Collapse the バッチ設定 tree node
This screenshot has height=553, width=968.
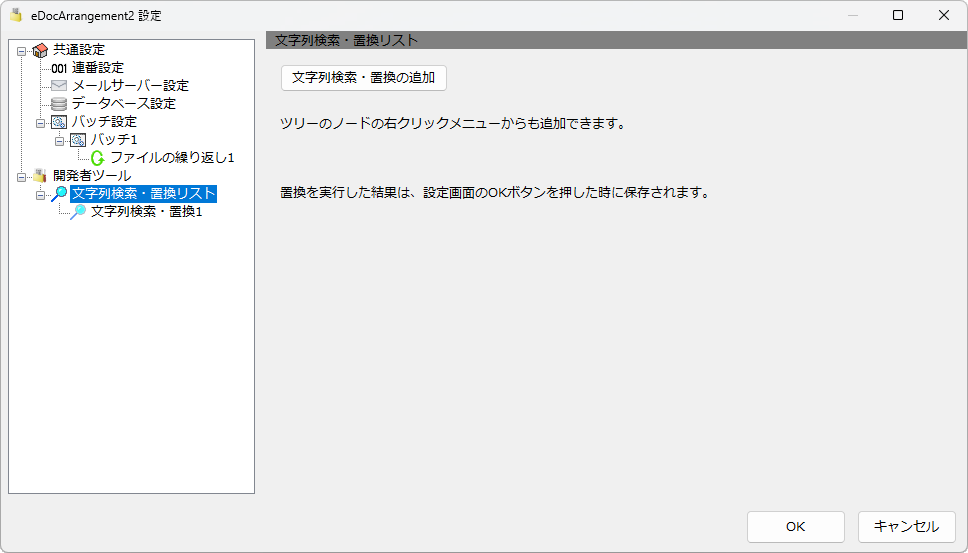tap(40, 123)
